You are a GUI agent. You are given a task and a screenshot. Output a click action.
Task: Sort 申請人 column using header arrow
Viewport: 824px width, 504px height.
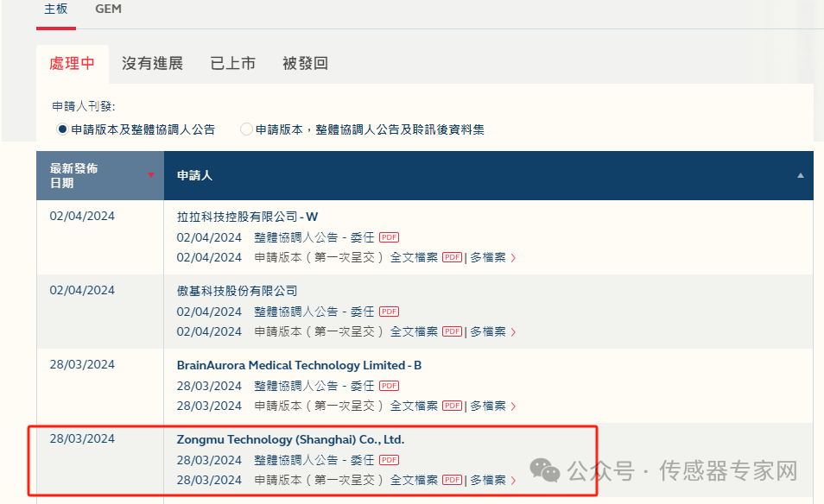800,175
